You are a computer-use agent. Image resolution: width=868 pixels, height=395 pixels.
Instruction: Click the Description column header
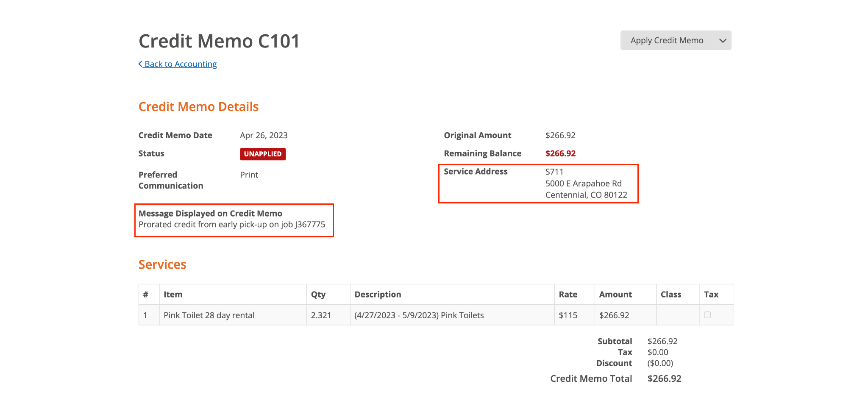click(x=378, y=295)
